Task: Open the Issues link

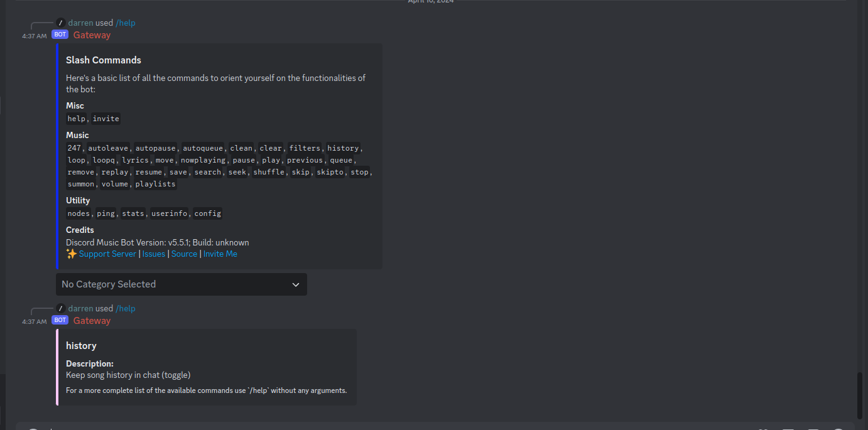Action: pyautogui.click(x=154, y=254)
